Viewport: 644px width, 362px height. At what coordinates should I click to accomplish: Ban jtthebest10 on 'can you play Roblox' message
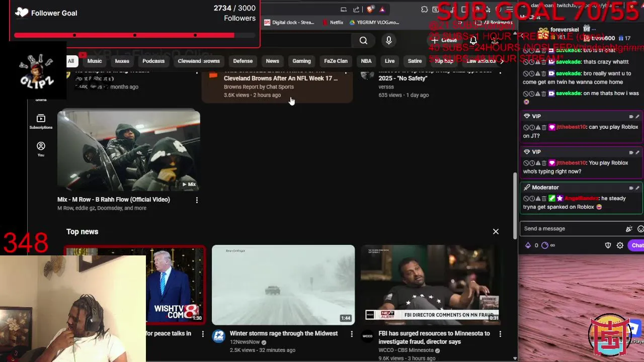point(526,128)
